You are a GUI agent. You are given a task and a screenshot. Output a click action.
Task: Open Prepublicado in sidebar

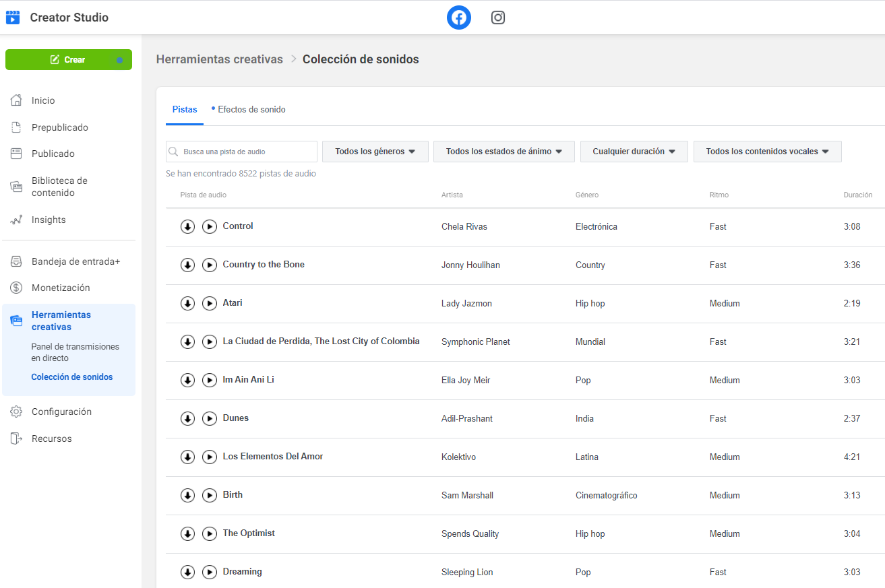(x=60, y=127)
